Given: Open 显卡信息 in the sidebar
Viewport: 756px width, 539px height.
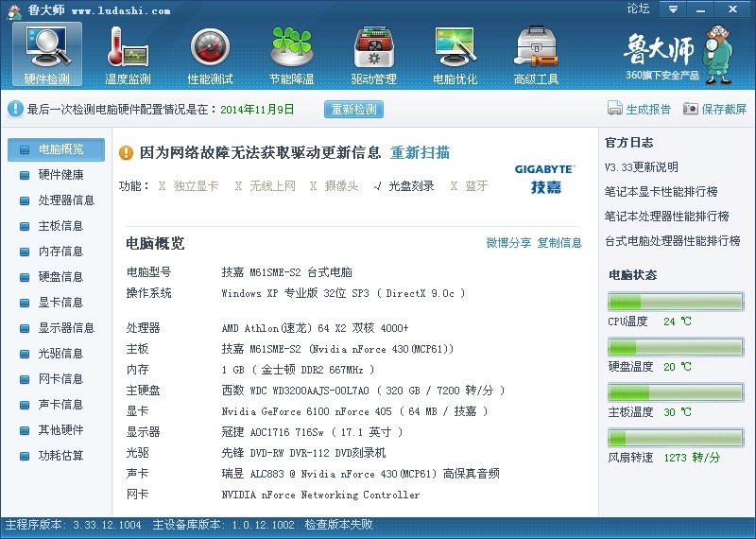Looking at the screenshot, I should (x=60, y=303).
